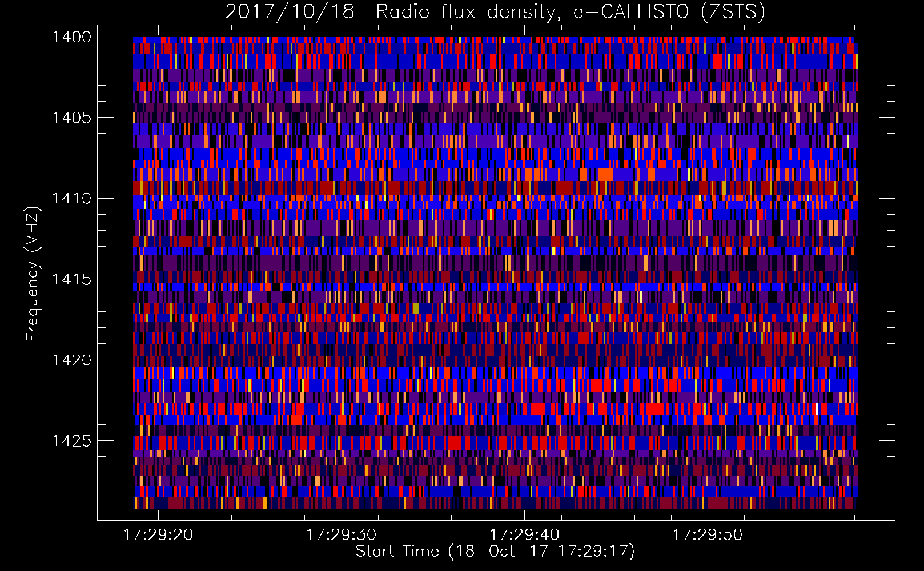Click the 17:29:50 time tick label
Viewport: 924px width, 571px height.
tap(708, 535)
